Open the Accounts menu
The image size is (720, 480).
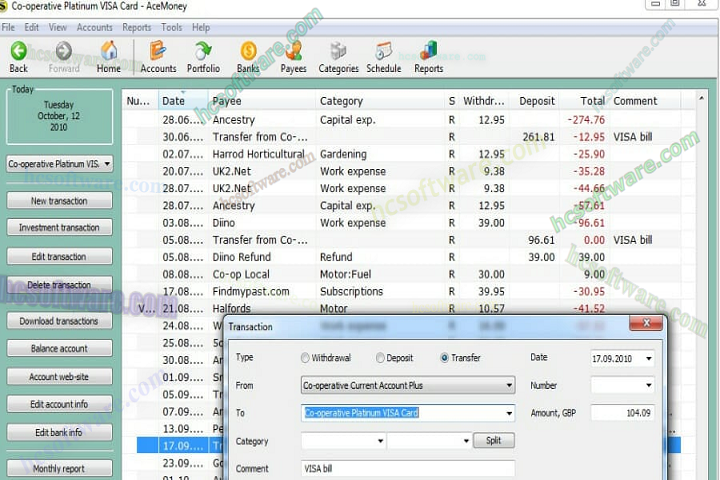point(95,28)
